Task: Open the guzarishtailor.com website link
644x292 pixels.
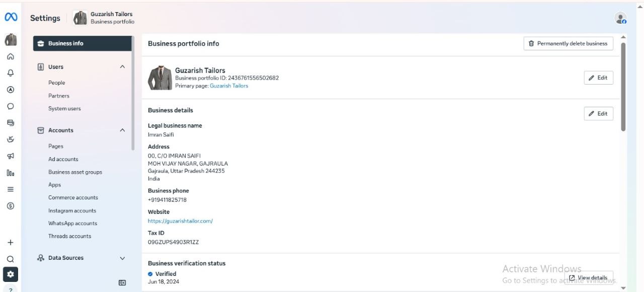Action: click(x=180, y=221)
